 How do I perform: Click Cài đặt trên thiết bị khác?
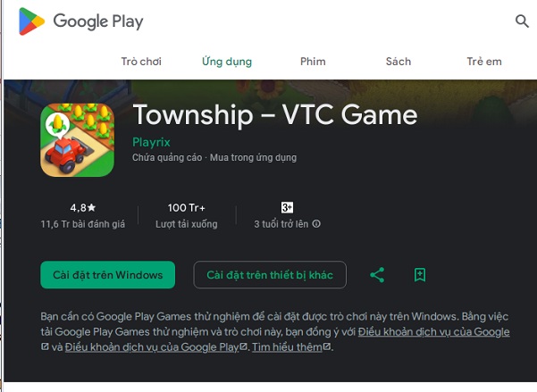[x=270, y=275]
